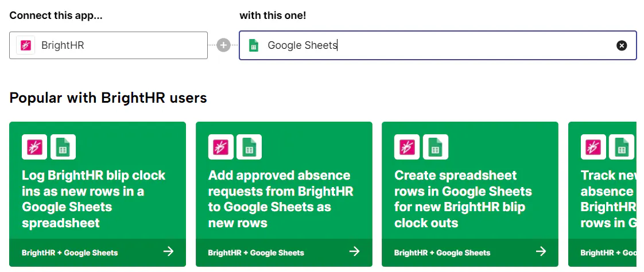This screenshot has width=644, height=272.
Task: Click the BrightHR logo in first app field
Action: click(25, 45)
